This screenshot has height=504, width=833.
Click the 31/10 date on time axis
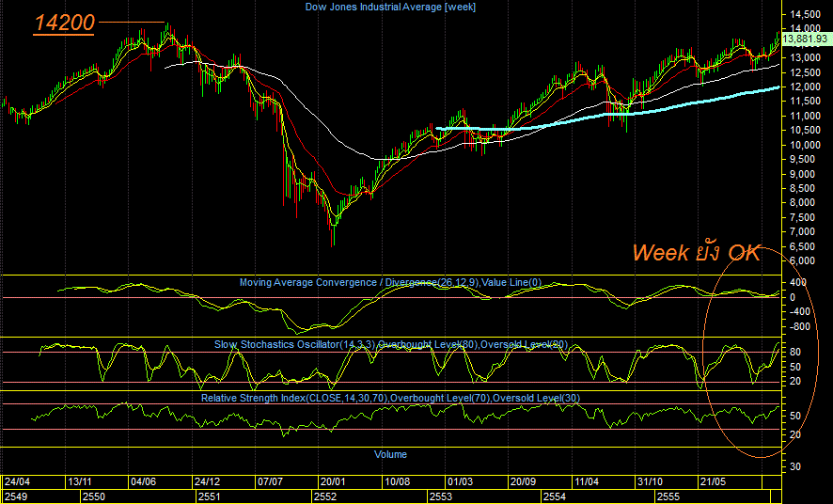[651, 481]
